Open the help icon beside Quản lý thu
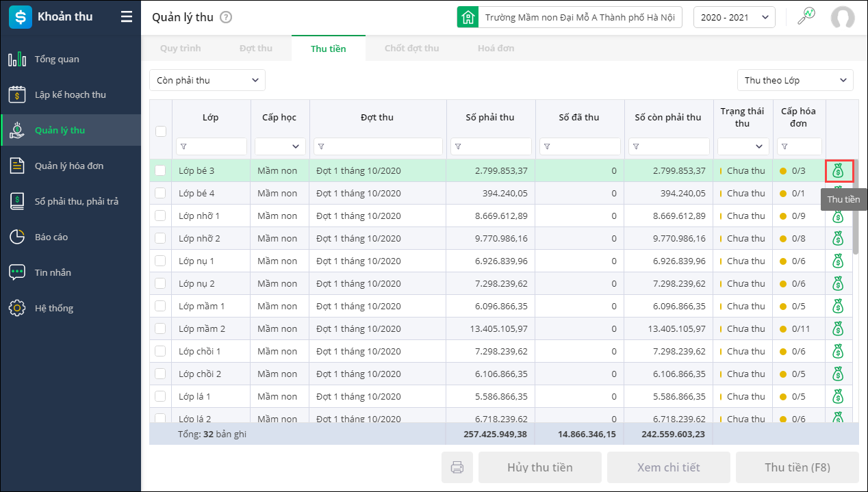 coord(226,18)
